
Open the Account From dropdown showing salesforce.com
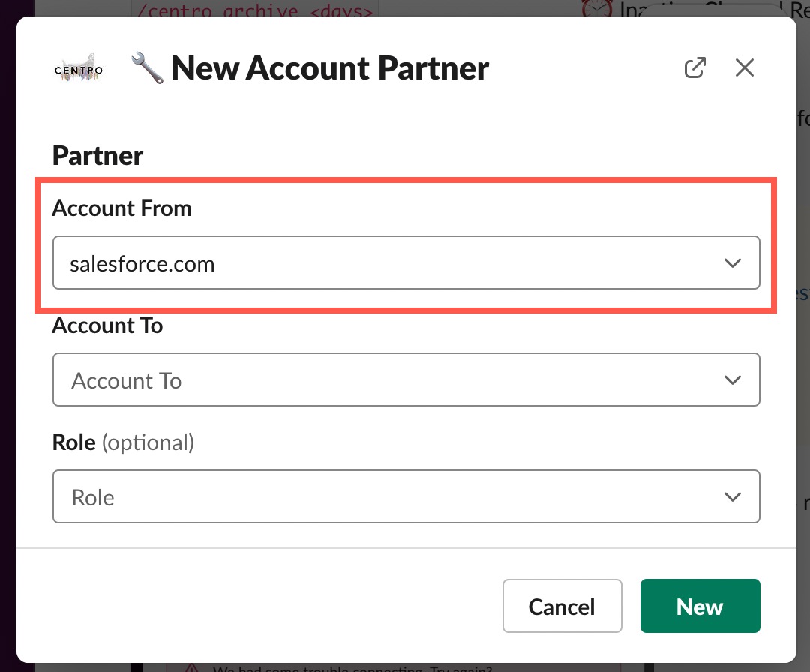pos(406,263)
